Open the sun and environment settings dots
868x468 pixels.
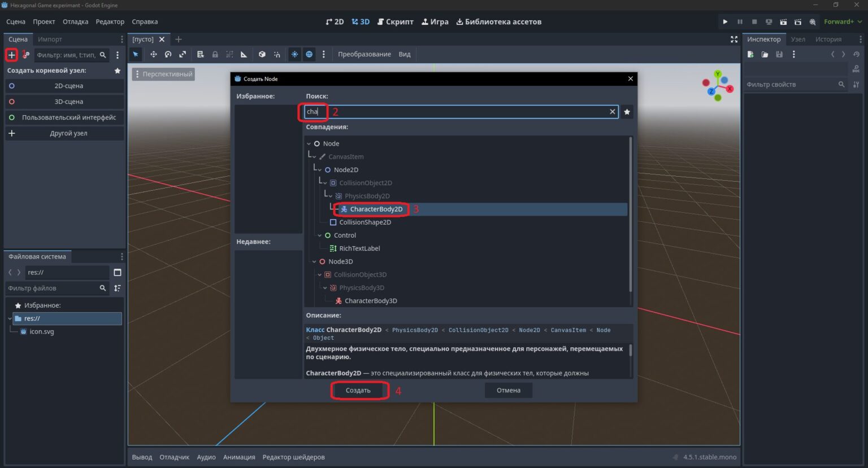[x=323, y=54]
